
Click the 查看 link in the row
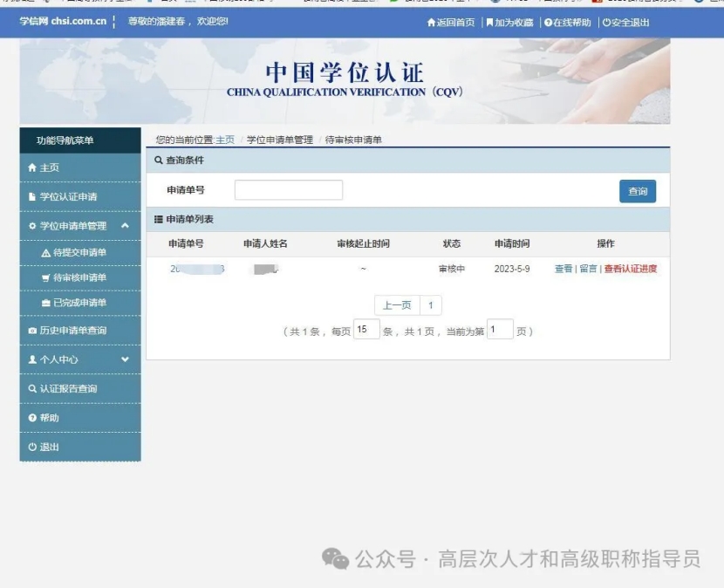tap(563, 269)
